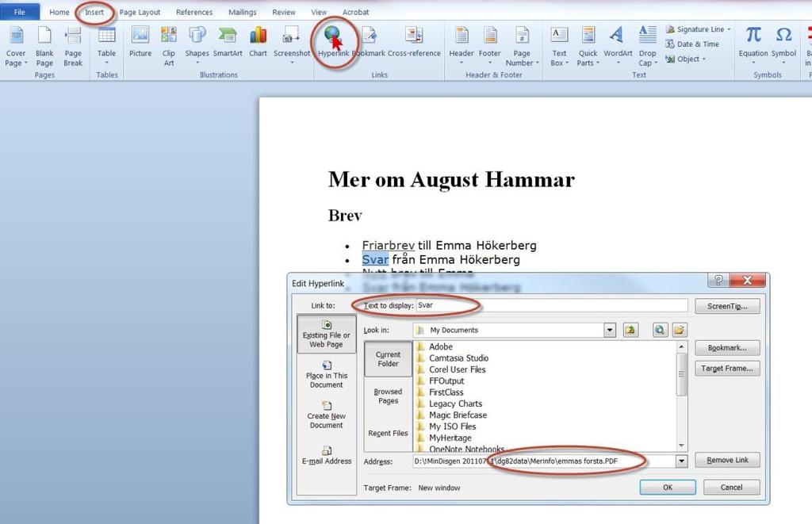This screenshot has width=812, height=524.
Task: Insert a Text Box
Action: click(x=559, y=47)
